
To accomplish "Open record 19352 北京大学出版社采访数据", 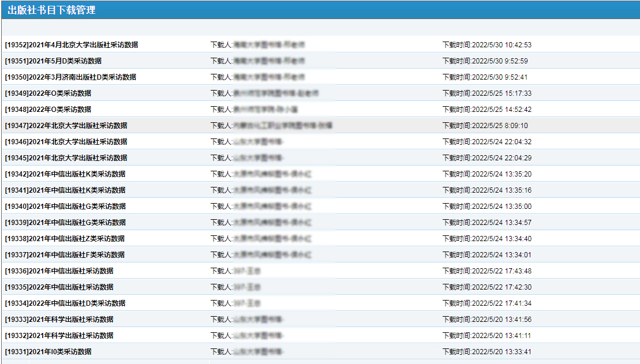I will pos(72,45).
